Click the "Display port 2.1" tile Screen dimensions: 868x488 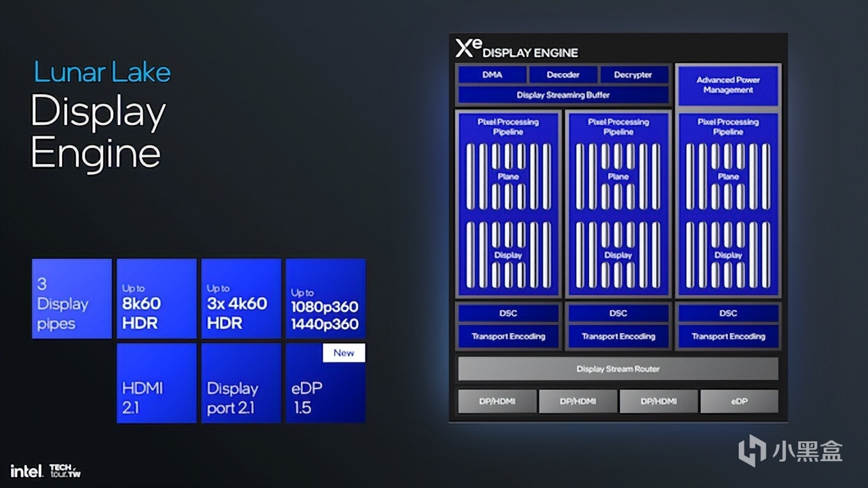click(x=241, y=383)
